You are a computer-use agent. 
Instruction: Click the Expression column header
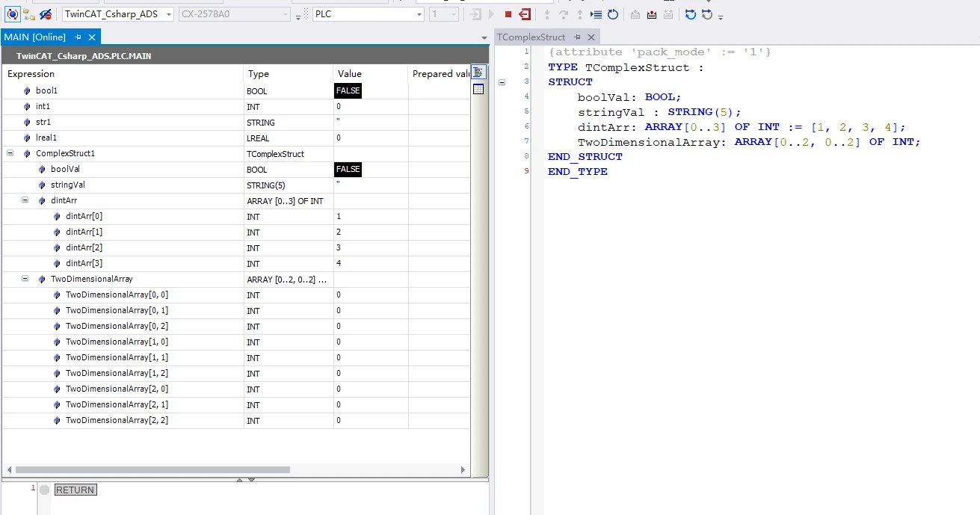[123, 74]
